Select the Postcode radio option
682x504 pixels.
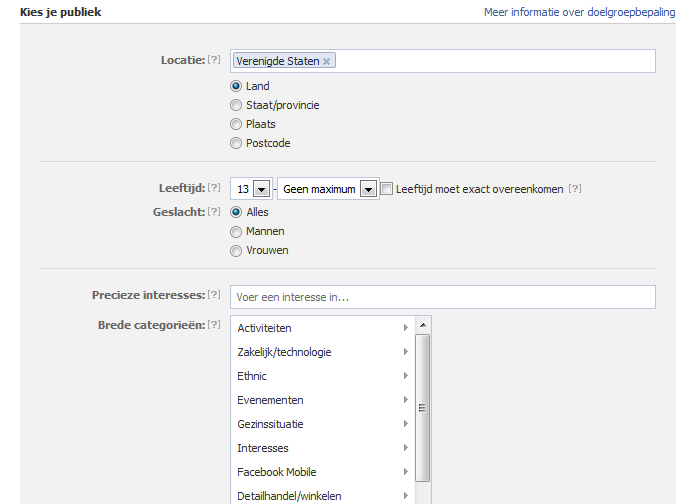click(x=236, y=143)
